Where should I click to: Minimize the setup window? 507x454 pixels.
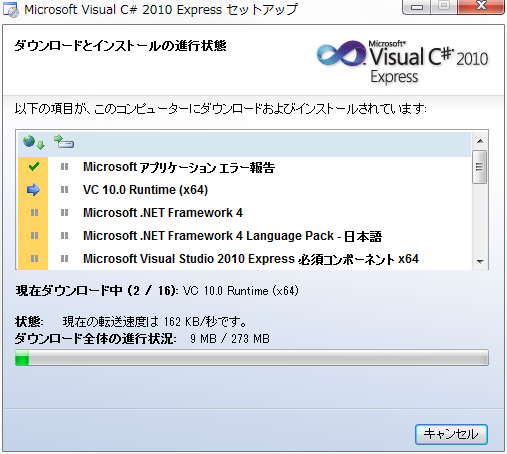(417, 7)
